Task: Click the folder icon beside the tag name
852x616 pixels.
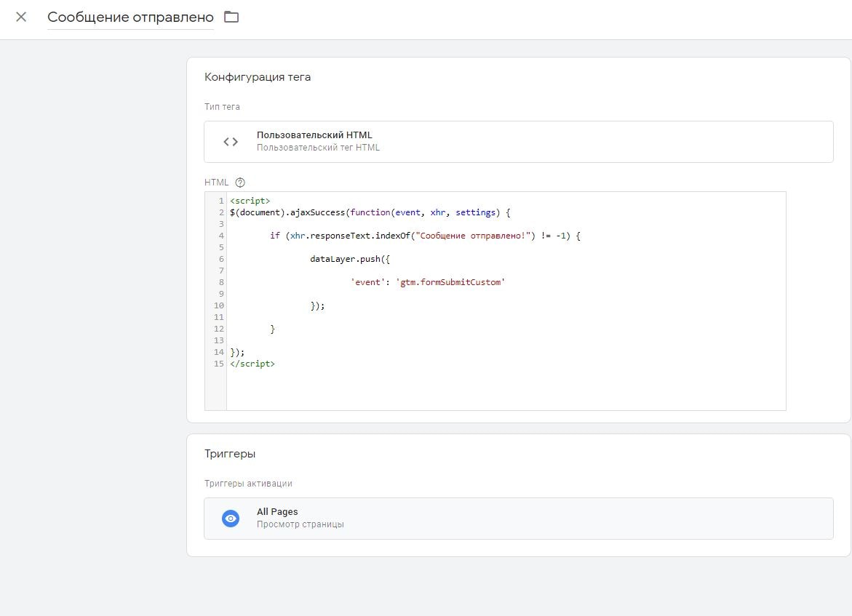Action: 231,17
